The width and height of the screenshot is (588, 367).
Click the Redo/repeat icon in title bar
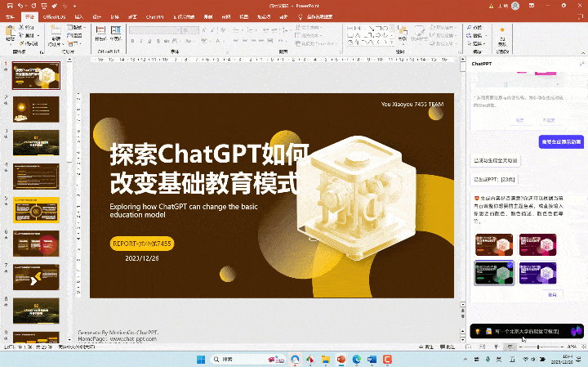pyautogui.click(x=33, y=6)
